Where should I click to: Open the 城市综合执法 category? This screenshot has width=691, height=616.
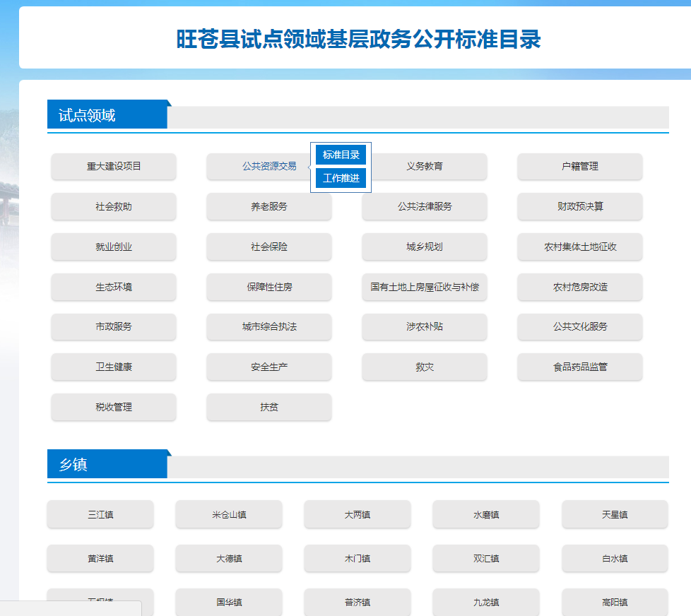pyautogui.click(x=268, y=327)
